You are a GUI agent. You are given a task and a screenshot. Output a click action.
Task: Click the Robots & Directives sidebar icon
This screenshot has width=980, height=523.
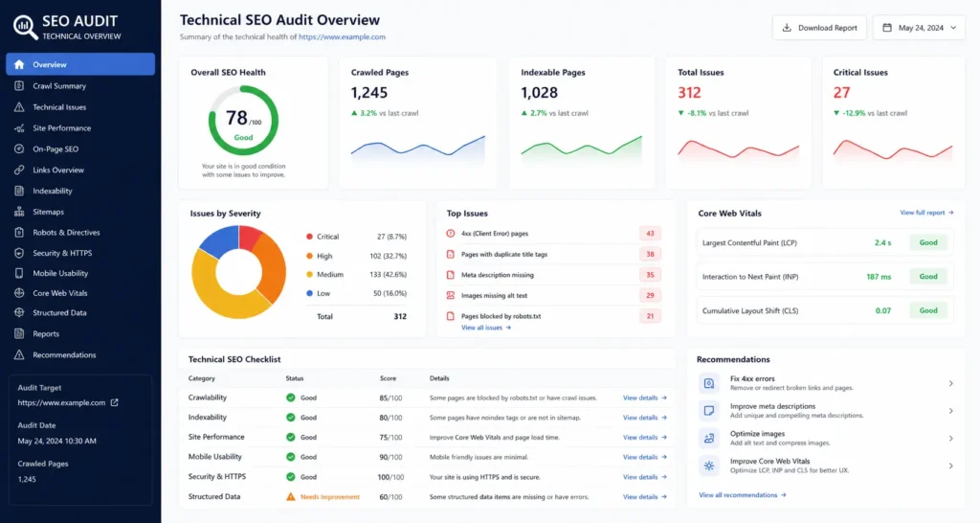[x=19, y=232]
